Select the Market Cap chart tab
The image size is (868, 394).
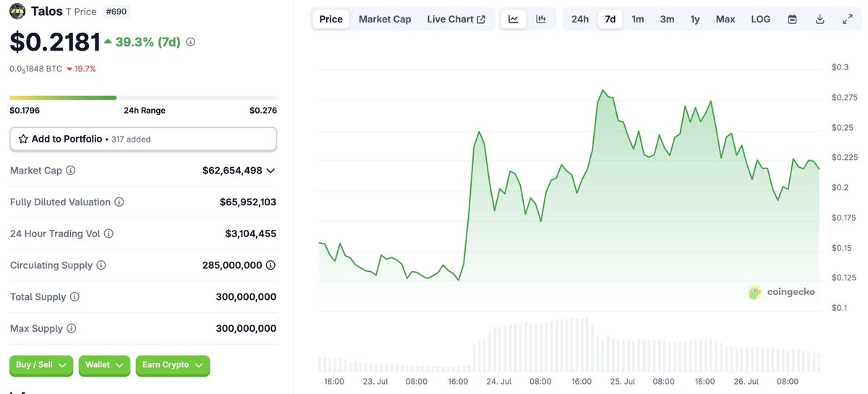[x=385, y=20]
